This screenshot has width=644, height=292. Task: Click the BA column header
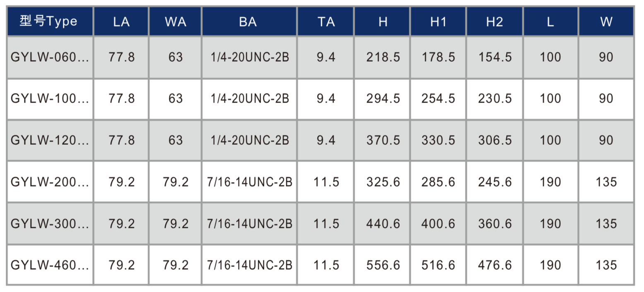coord(248,22)
